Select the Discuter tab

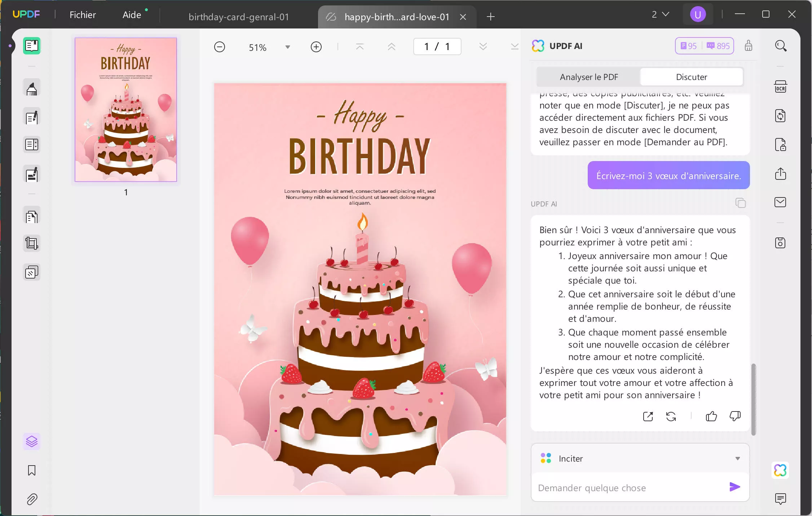[692, 77]
